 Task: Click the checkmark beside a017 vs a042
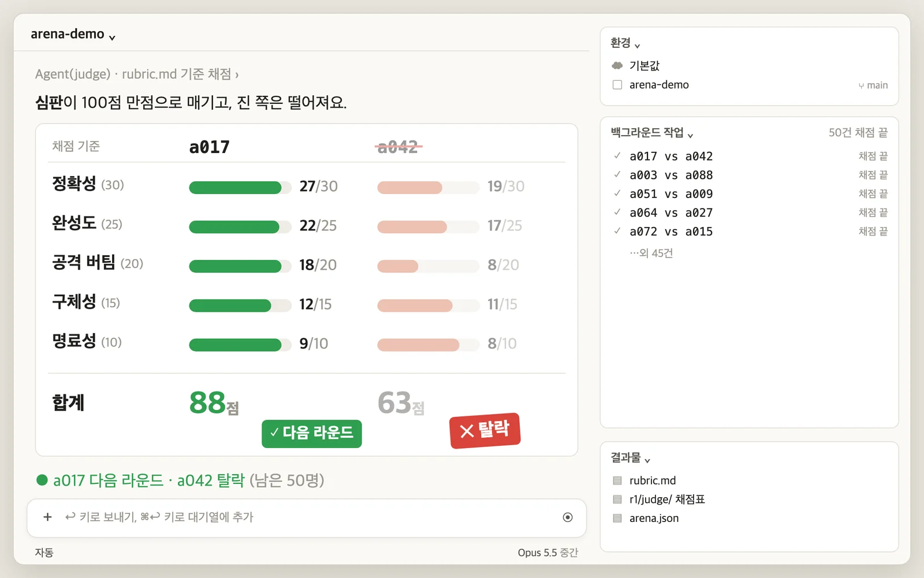click(x=617, y=155)
